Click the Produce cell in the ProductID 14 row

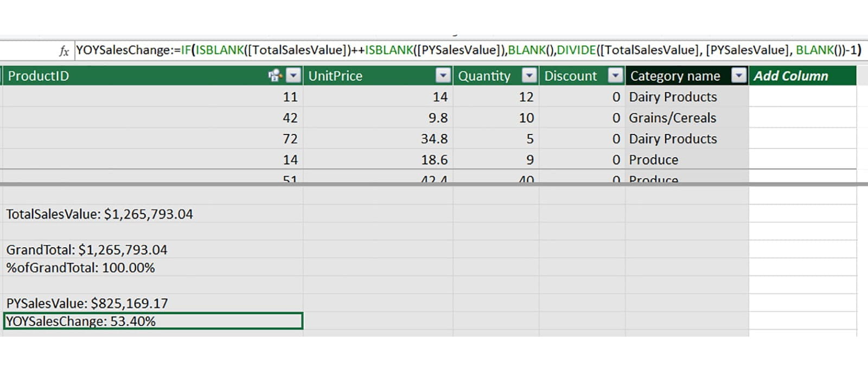point(653,160)
